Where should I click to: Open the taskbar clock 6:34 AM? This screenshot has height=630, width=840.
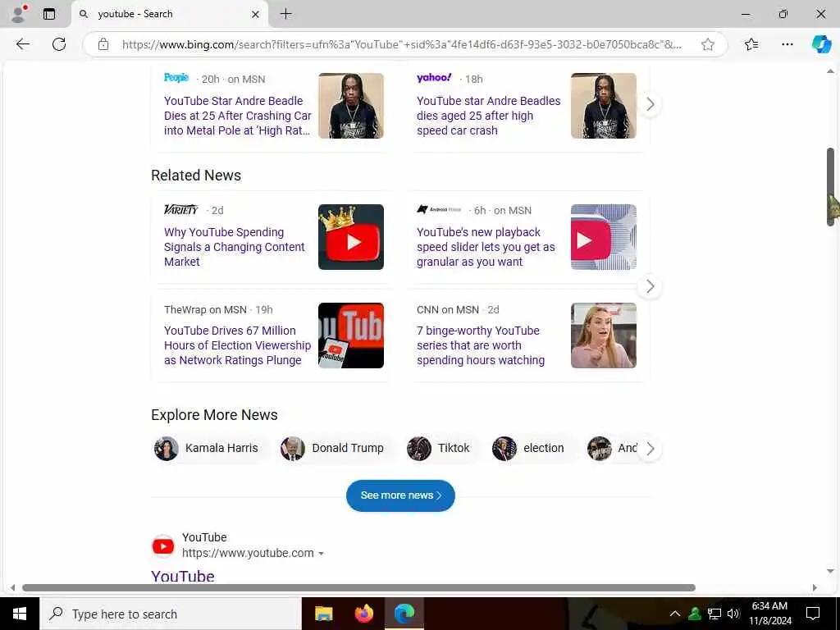pyautogui.click(x=769, y=614)
